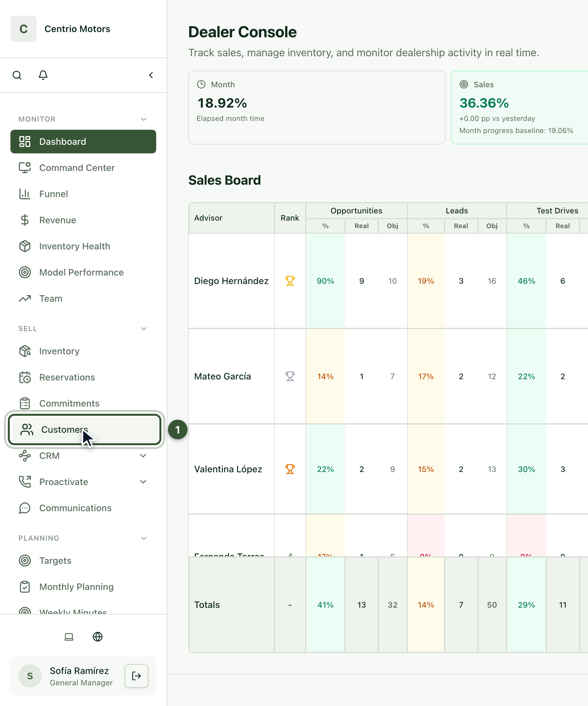Click the Centrio Motors logo tile
The width and height of the screenshot is (588, 706).
pyautogui.click(x=24, y=29)
